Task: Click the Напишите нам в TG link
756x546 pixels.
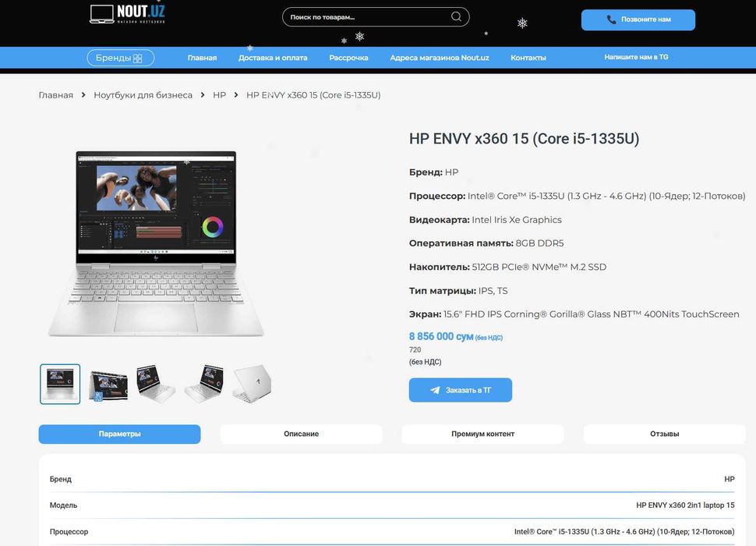Action: (x=636, y=57)
